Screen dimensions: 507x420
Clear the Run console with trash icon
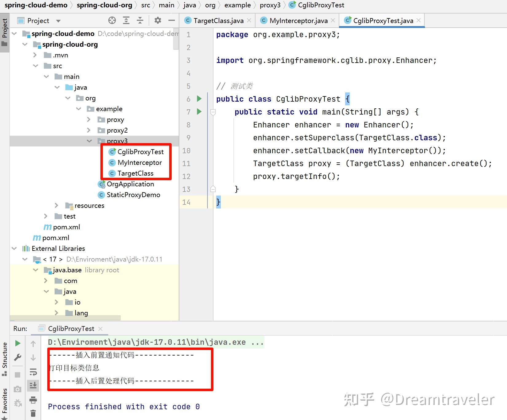click(x=33, y=413)
